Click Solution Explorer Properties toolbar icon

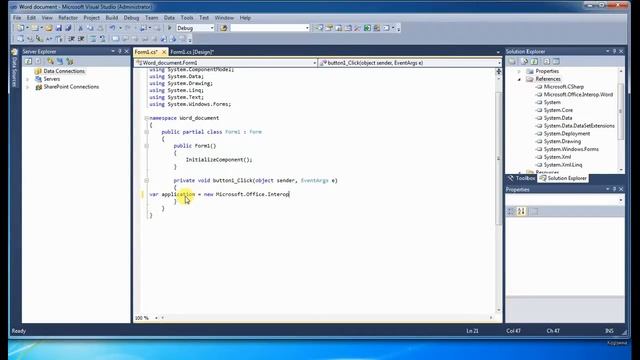(x=512, y=61)
